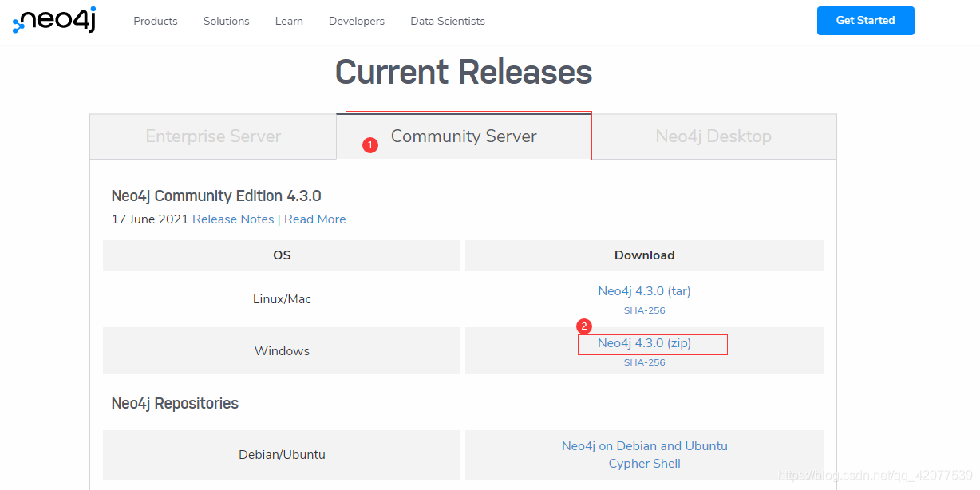The height and width of the screenshot is (490, 980).
Task: Click the Neo4j Community Edition 4.3.0 heading
Action: tap(216, 196)
